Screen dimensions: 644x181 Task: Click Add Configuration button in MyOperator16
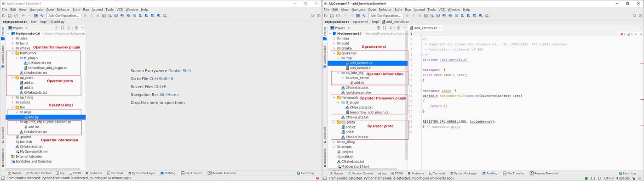64,16
